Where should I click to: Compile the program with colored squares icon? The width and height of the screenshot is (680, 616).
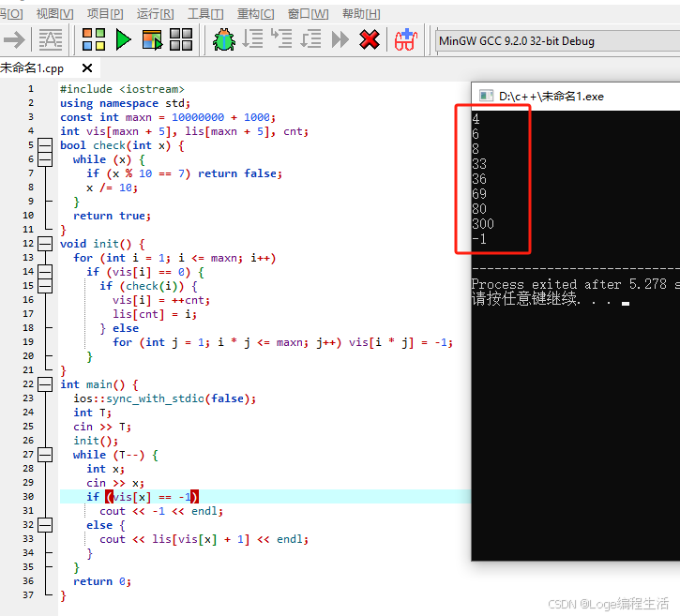coord(94,39)
